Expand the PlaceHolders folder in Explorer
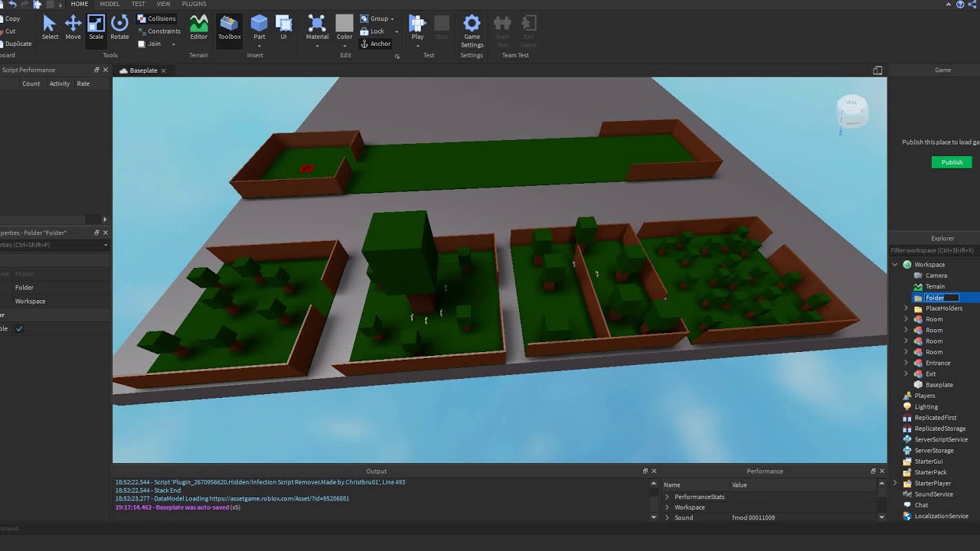The height and width of the screenshot is (551, 980). [906, 308]
